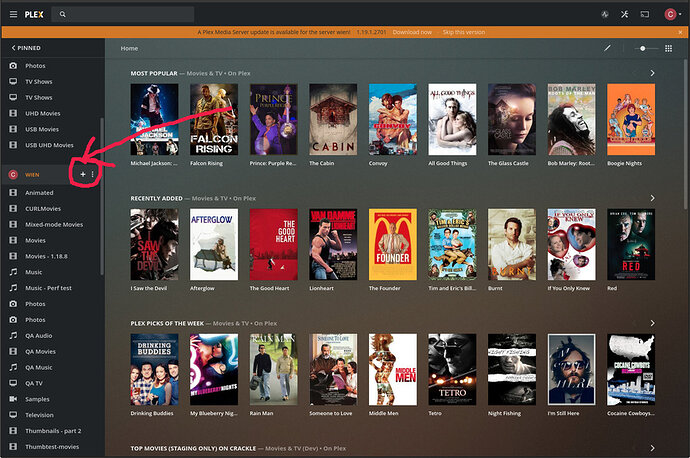Open the RECENTLY ADDED section heading
The height and width of the screenshot is (458, 690).
click(156, 198)
